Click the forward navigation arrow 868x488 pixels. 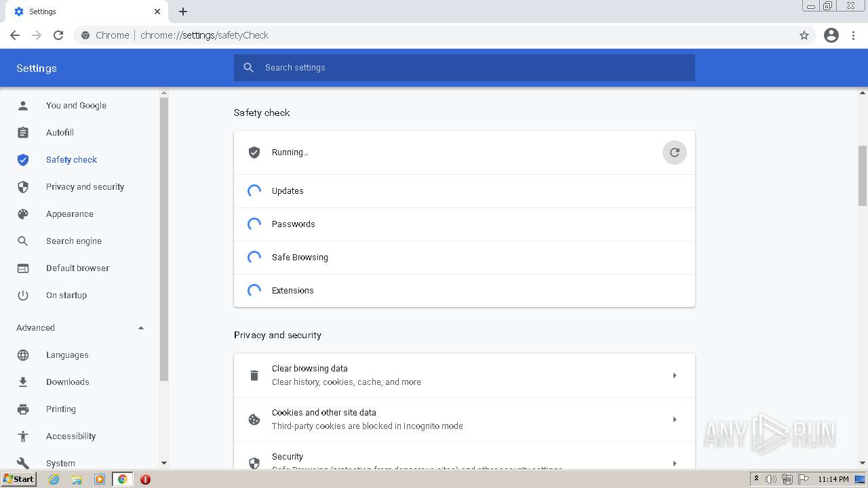(x=37, y=35)
